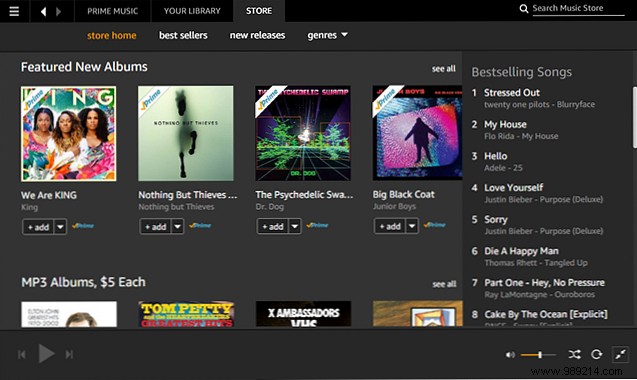Open the Nothing But Thieves album cover
Image resolution: width=637 pixels, height=380 pixels.
pos(186,133)
